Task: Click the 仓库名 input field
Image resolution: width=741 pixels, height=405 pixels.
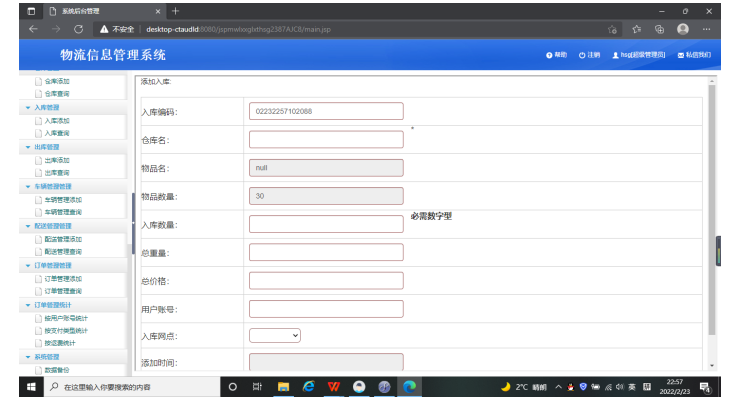Action: click(326, 139)
